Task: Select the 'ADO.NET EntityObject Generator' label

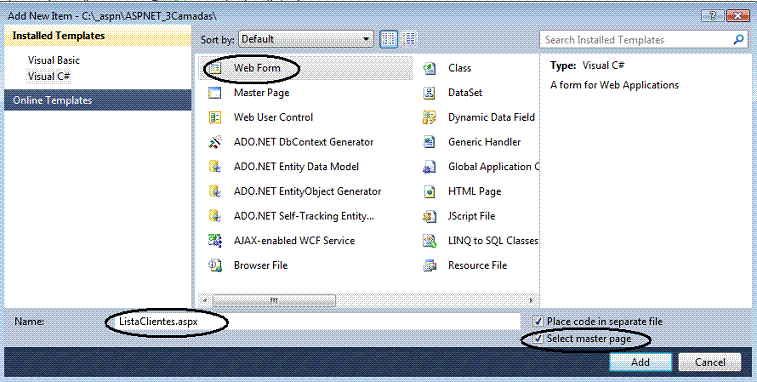Action: [x=308, y=191]
